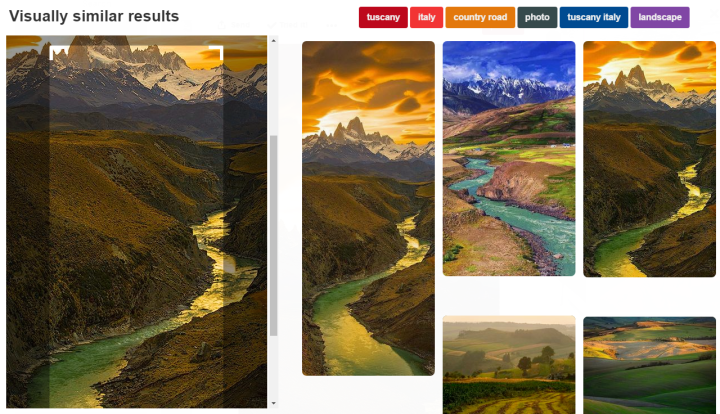Choose the orange 'country road' tag
Viewport: 720px width, 414px height.
pyautogui.click(x=480, y=17)
